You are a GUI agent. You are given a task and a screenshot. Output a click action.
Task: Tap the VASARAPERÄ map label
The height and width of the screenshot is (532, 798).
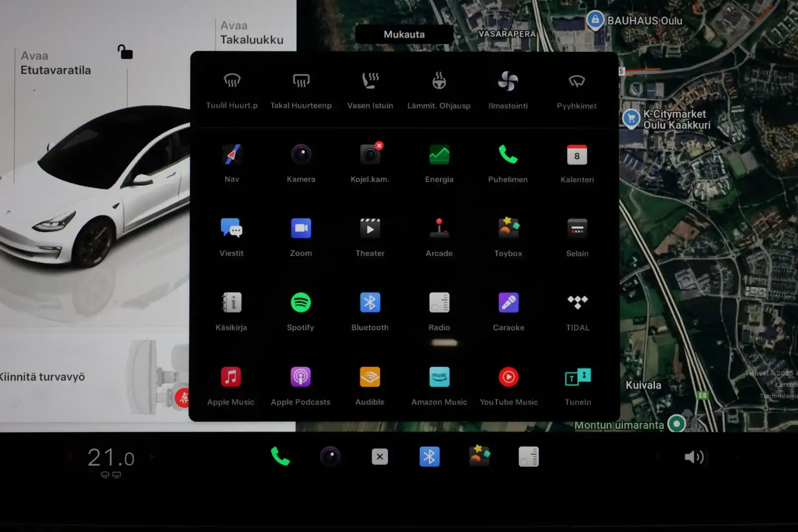coord(507,34)
